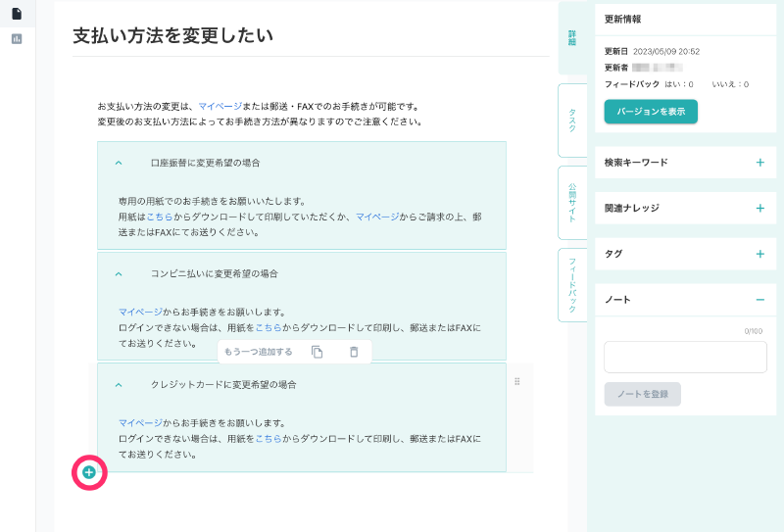Switch to the タスク vertical tab
This screenshot has width=784, height=532.
click(572, 120)
